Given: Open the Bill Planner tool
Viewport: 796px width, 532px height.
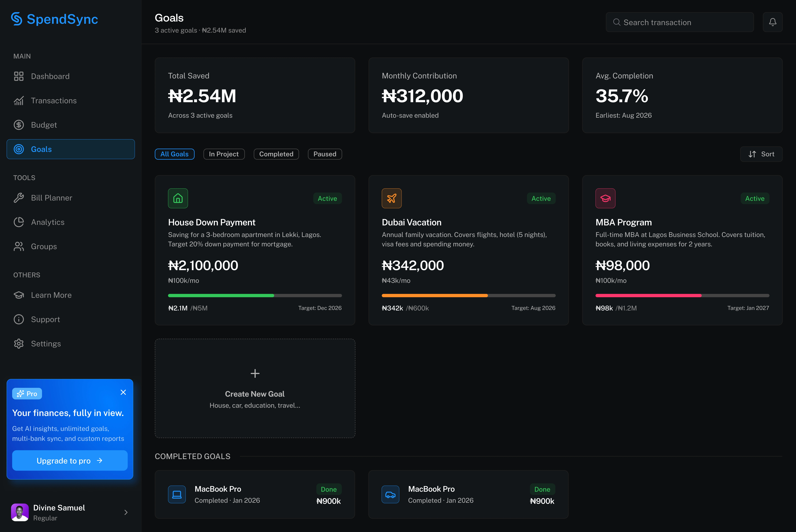Looking at the screenshot, I should pyautogui.click(x=51, y=198).
